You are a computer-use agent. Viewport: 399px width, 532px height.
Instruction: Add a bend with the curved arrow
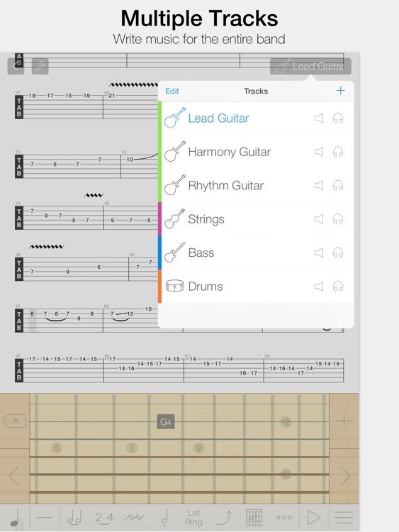[225, 517]
